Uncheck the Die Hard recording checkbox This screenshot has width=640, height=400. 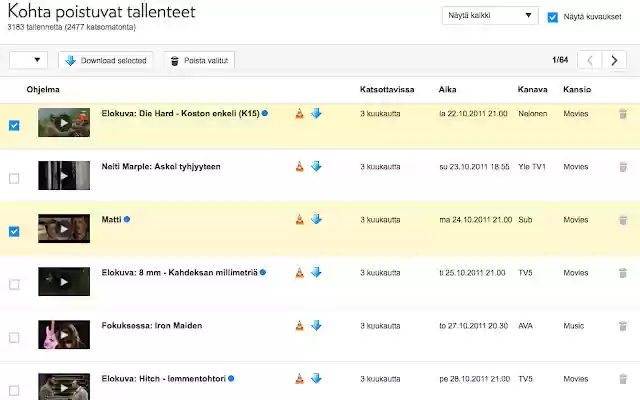[14, 125]
